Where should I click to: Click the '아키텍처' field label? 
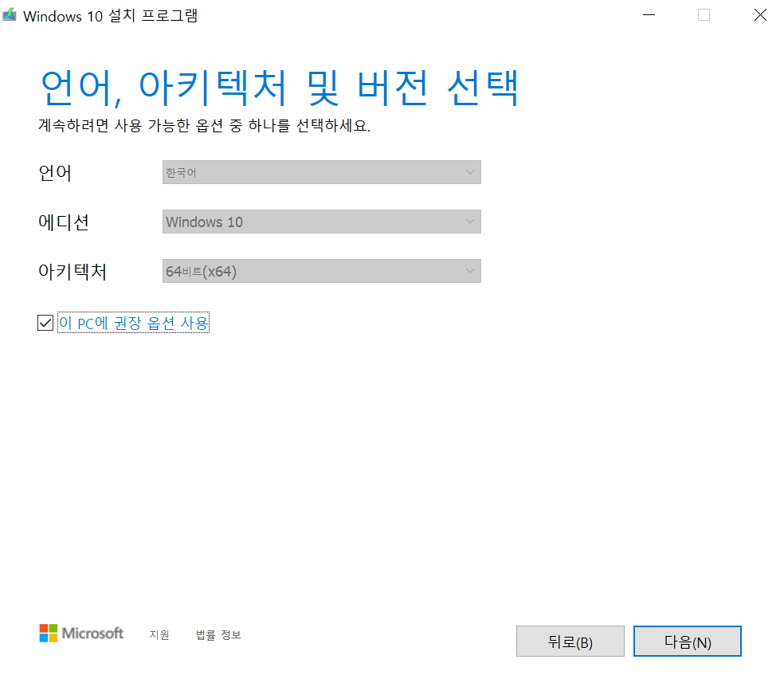click(x=73, y=272)
